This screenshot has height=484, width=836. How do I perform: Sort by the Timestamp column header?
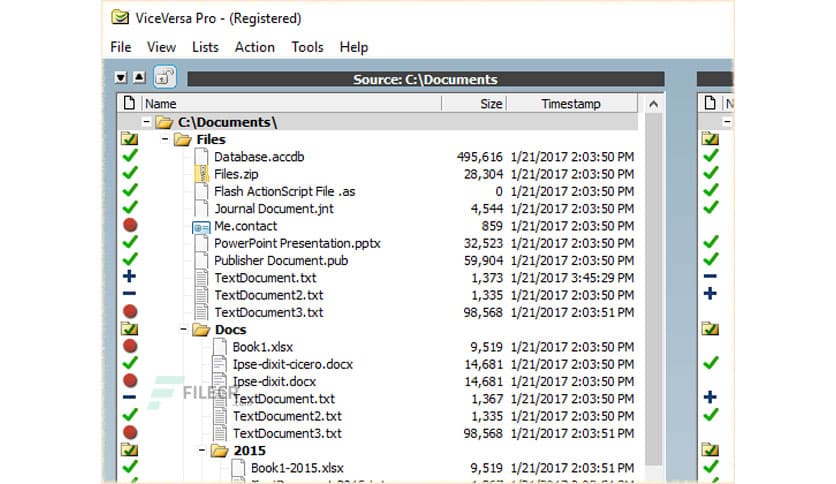click(571, 103)
